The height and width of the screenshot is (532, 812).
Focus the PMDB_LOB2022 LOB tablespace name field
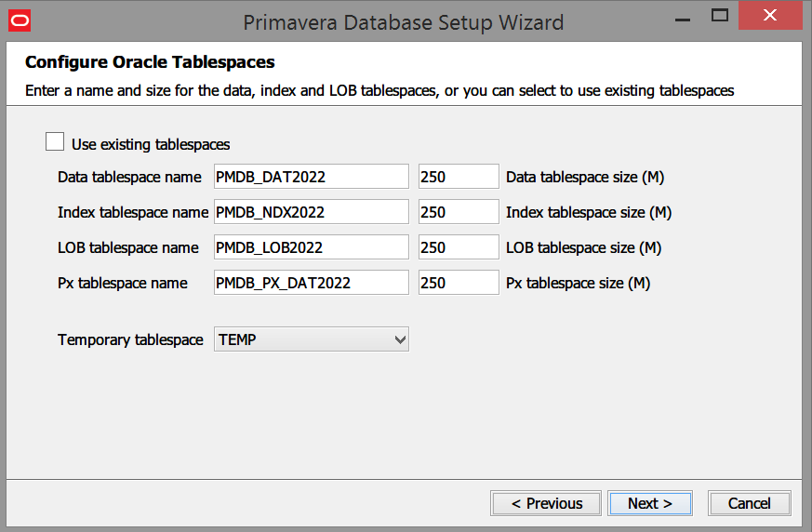(x=311, y=247)
